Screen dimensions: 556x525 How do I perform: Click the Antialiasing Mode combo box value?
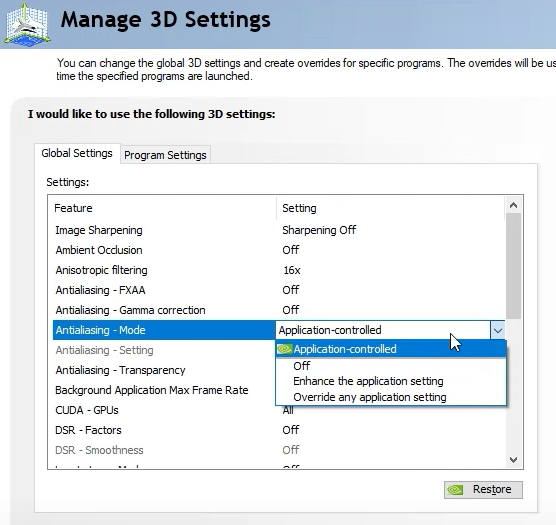(383, 330)
